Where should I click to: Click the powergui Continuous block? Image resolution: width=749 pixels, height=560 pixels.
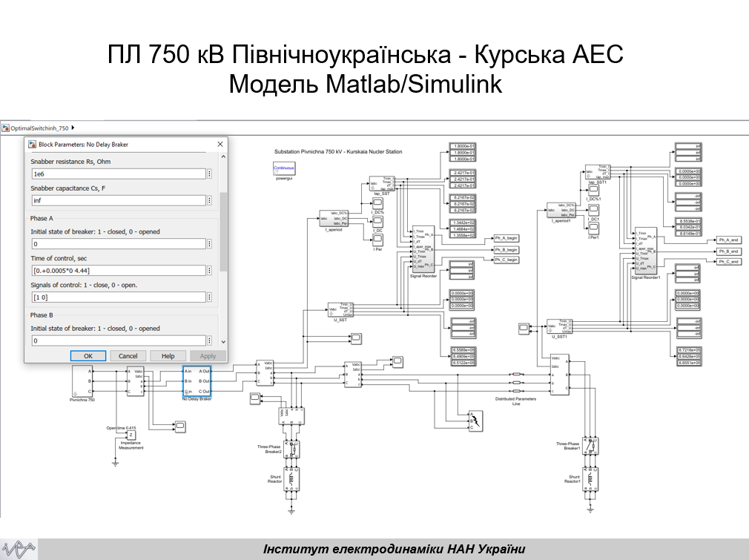tap(284, 168)
